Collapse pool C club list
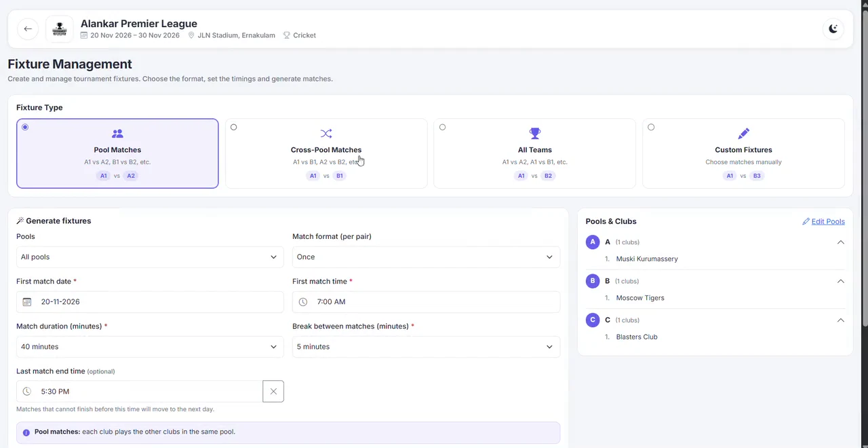 [x=840, y=320]
